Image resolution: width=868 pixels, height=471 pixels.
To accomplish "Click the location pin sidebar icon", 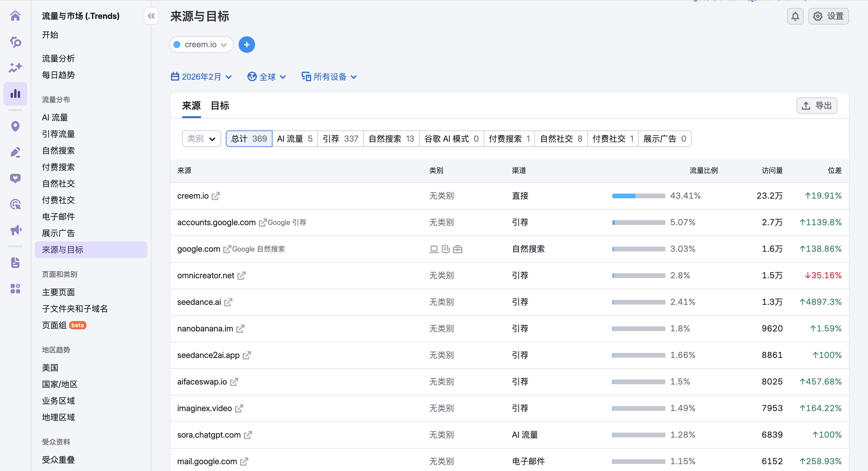I will [x=15, y=126].
